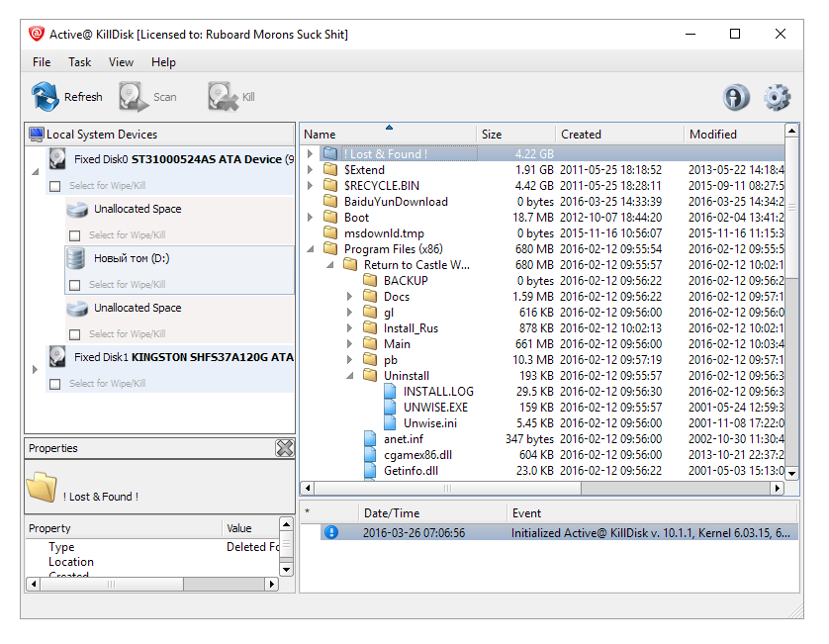Click Properties table scroll down arrow
The height and width of the screenshot is (644, 829).
(x=286, y=570)
